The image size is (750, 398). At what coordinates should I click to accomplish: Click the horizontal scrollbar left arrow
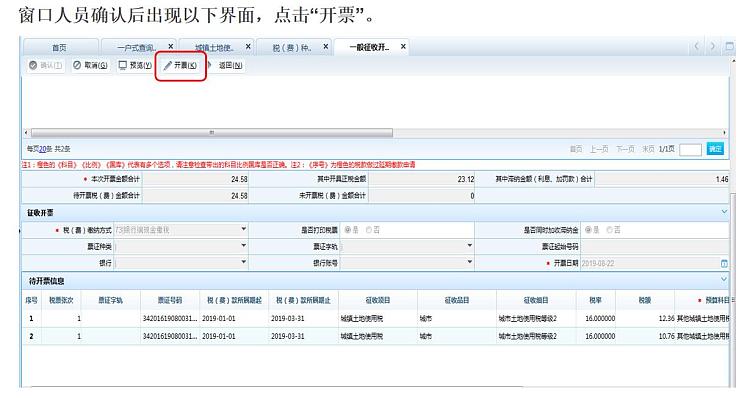27,133
